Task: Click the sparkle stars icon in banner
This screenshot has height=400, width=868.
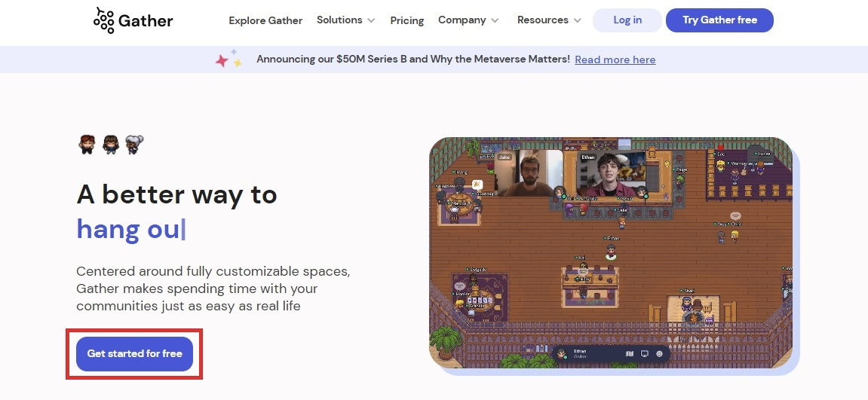Action: tap(229, 59)
